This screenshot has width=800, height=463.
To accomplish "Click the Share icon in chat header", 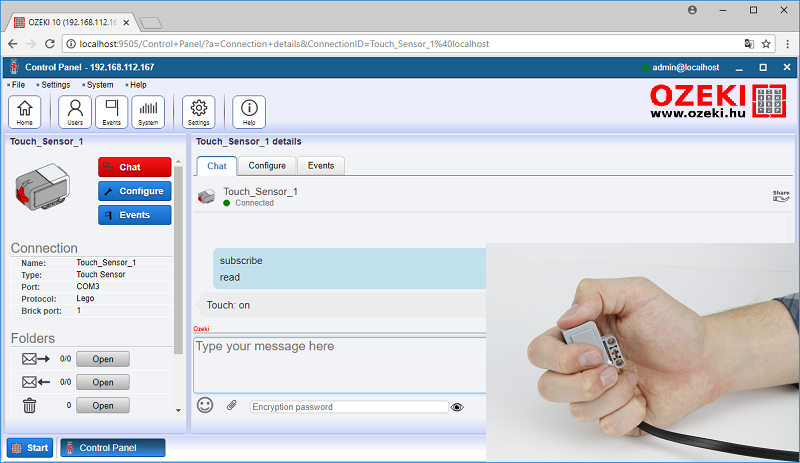I will [781, 195].
